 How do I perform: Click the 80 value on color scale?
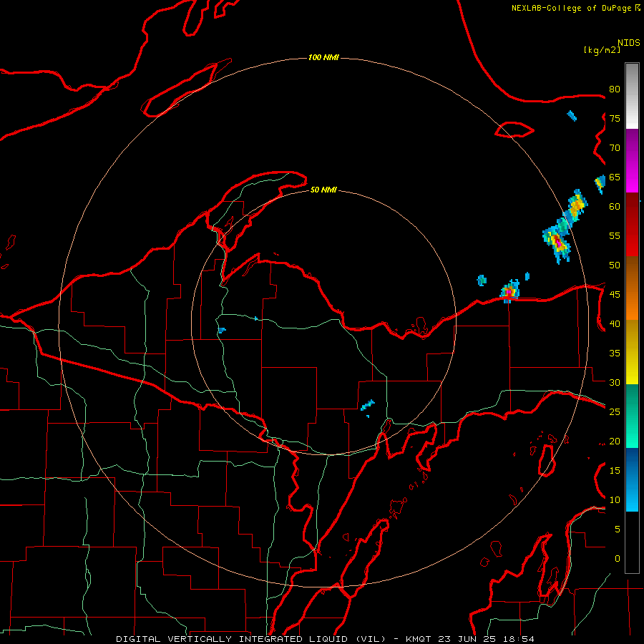point(615,89)
